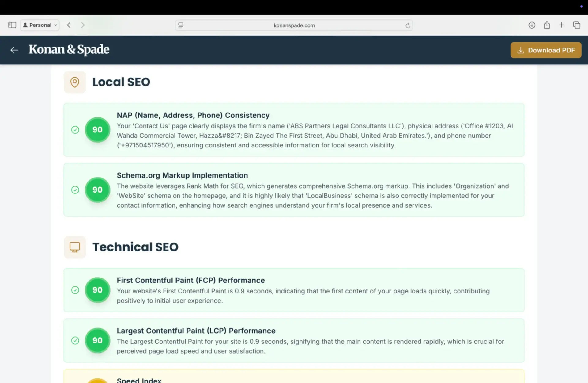Click the check icon in the Schema.org Markup card

tap(75, 190)
